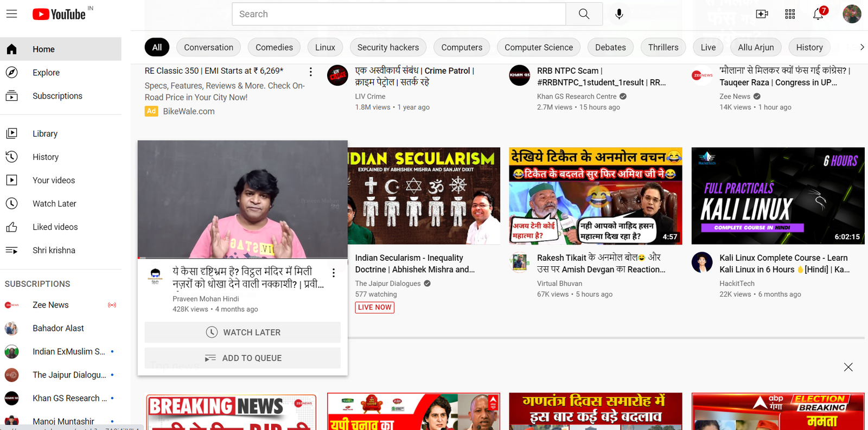Open Watch Later in sidebar
The height and width of the screenshot is (430, 868).
click(61, 203)
